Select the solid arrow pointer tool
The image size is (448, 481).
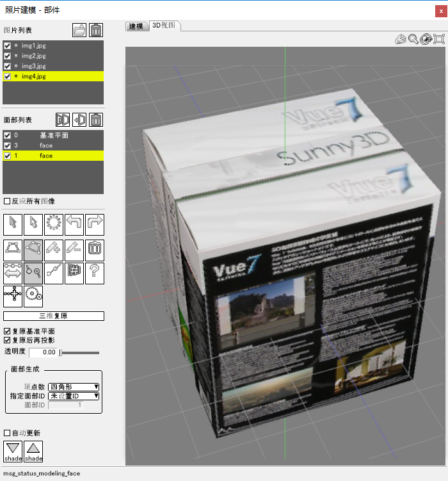pyautogui.click(x=13, y=225)
